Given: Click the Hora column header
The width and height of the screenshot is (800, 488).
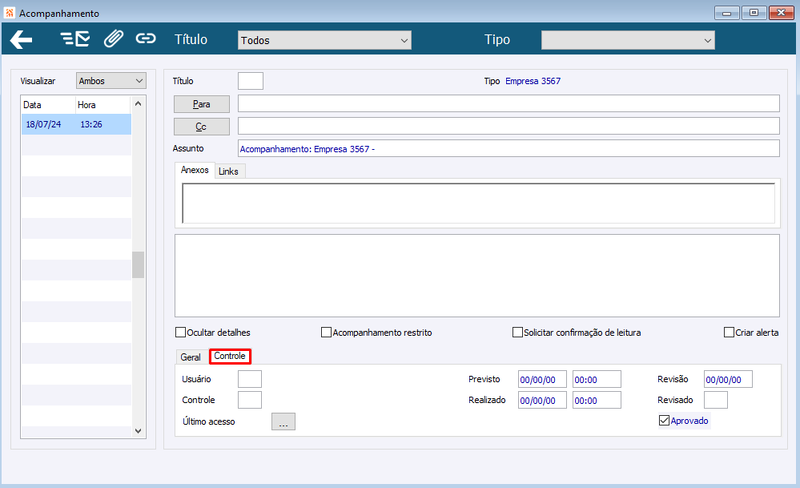Looking at the screenshot, I should (104, 105).
